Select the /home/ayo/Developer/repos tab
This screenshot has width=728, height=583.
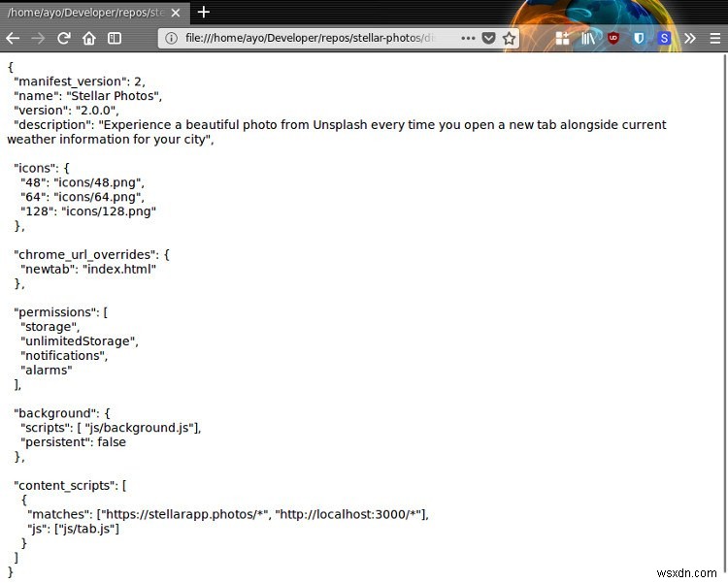tap(95, 13)
